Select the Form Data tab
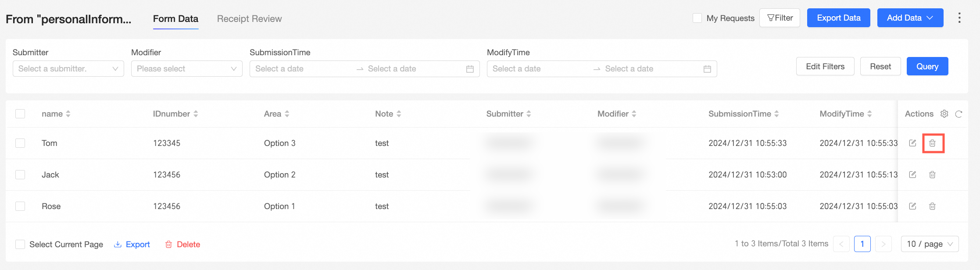This screenshot has height=270, width=980. (175, 19)
